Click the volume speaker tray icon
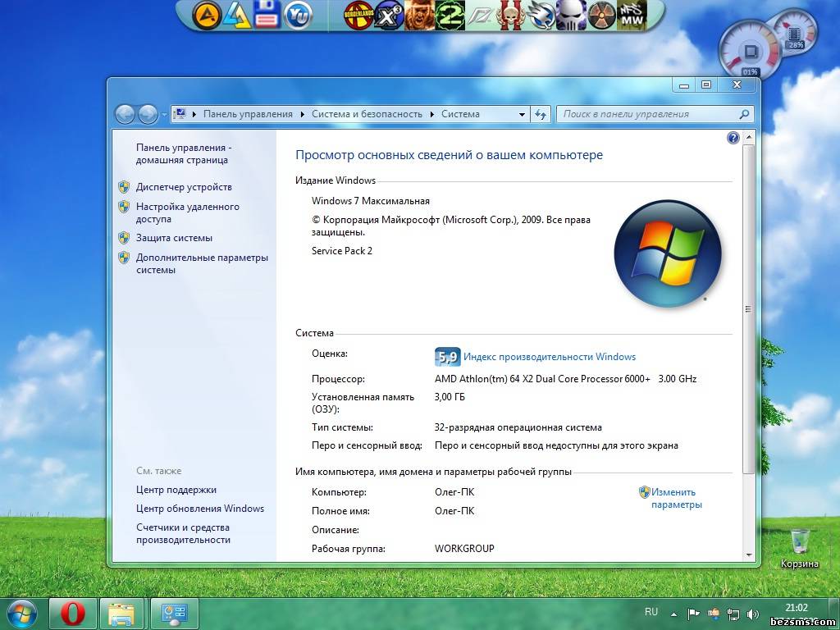 (752, 613)
